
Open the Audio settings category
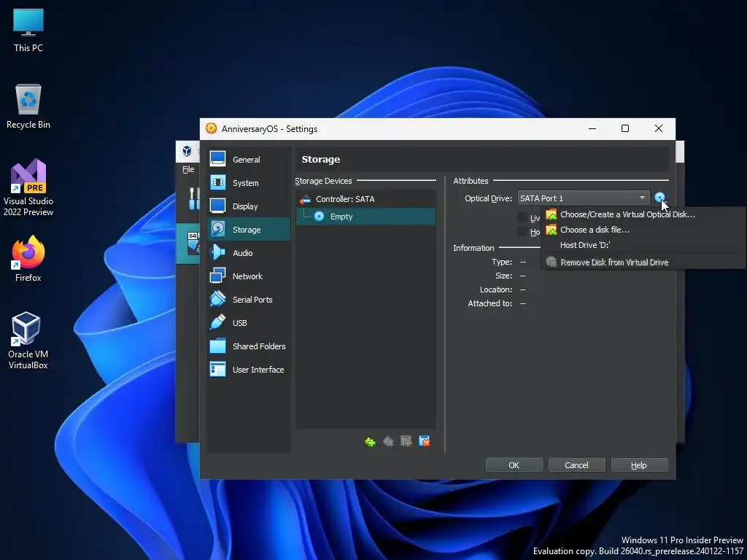point(249,253)
